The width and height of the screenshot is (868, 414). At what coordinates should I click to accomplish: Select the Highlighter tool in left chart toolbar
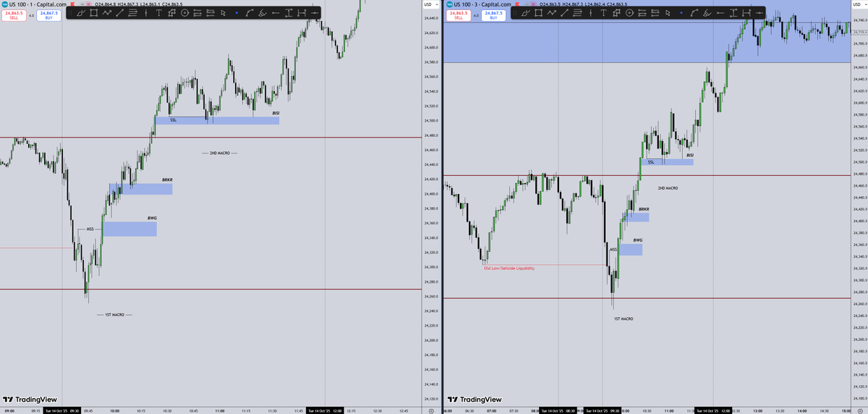tap(263, 13)
